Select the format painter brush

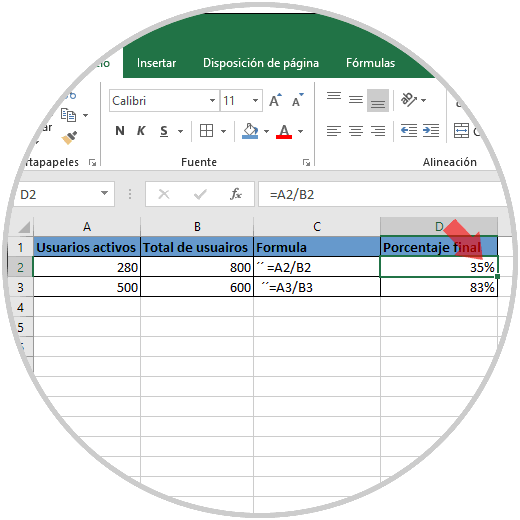(69, 137)
